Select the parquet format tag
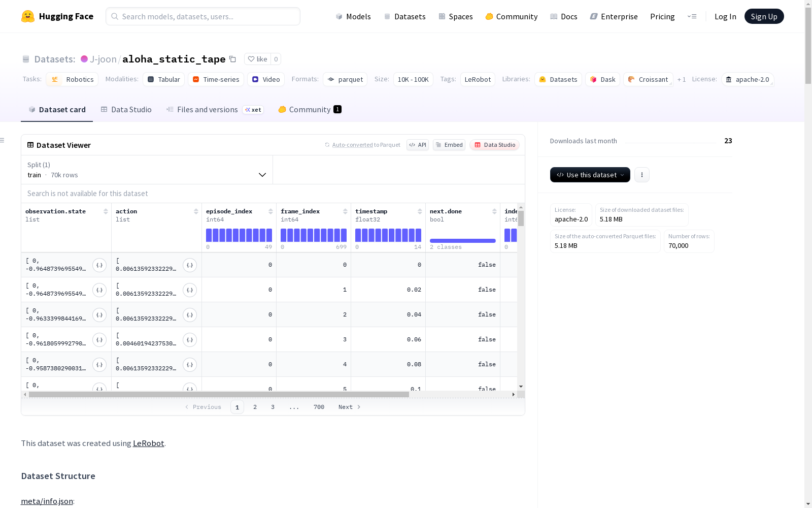812x508 pixels. (x=345, y=79)
